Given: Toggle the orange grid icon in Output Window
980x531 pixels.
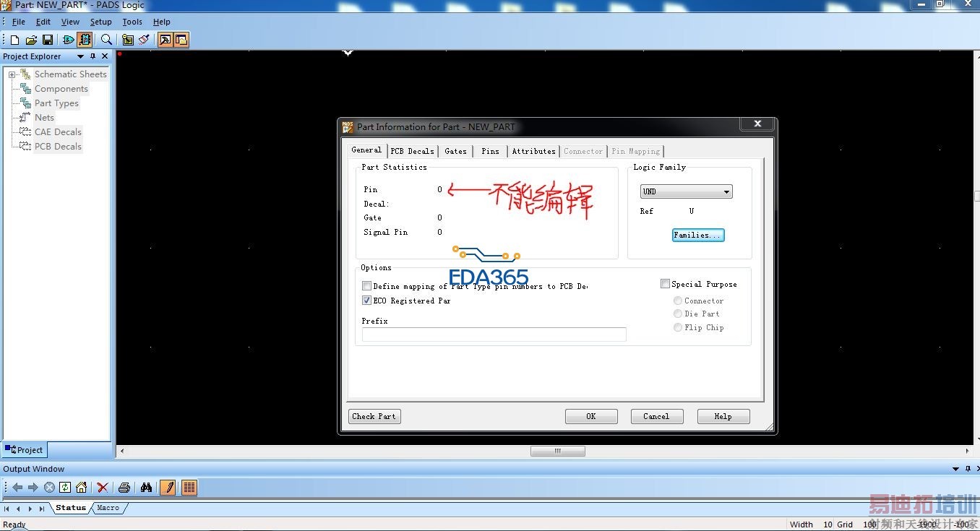Looking at the screenshot, I should tap(189, 488).
